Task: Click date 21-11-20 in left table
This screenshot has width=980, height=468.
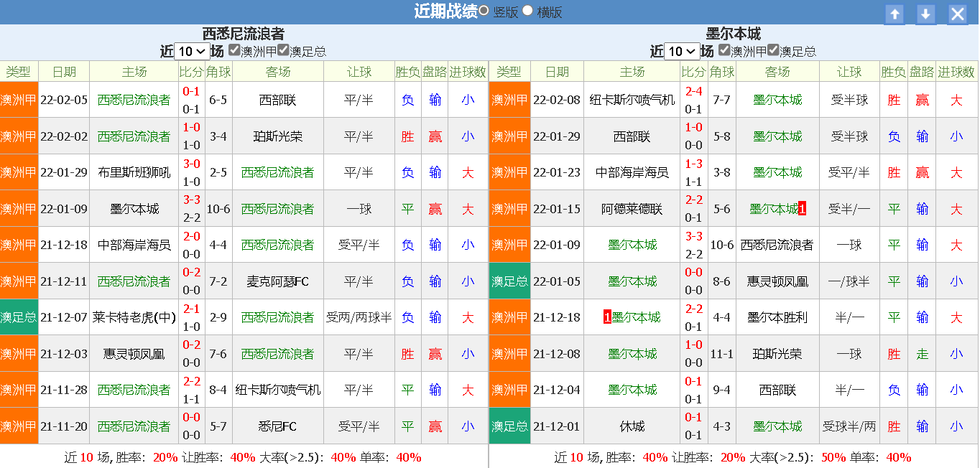Action: 64,426
